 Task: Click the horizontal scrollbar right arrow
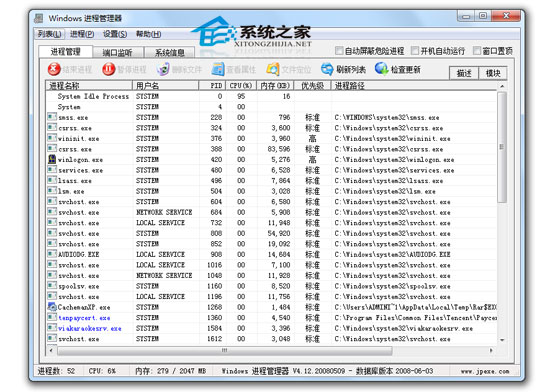pyautogui.click(x=491, y=350)
